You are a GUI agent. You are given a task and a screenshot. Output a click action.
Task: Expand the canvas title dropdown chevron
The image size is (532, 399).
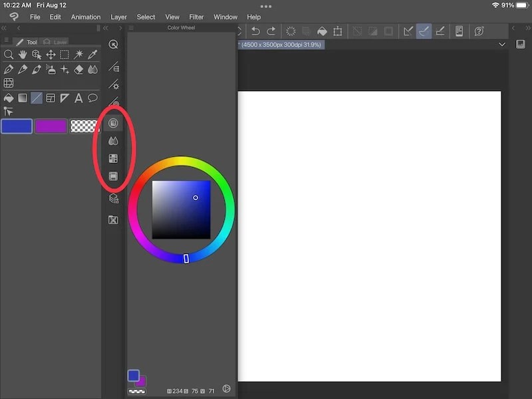click(503, 45)
